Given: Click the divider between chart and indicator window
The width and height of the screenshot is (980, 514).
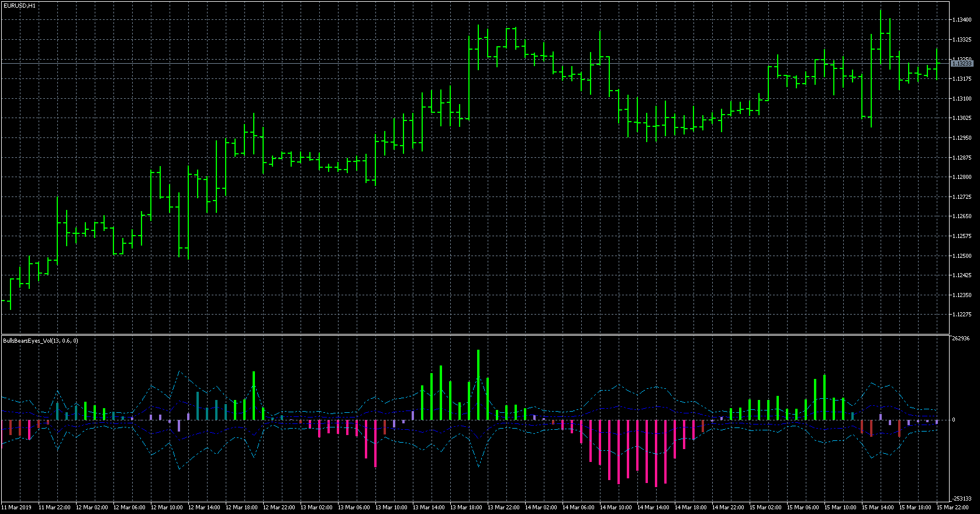Looking at the screenshot, I should pos(474,334).
